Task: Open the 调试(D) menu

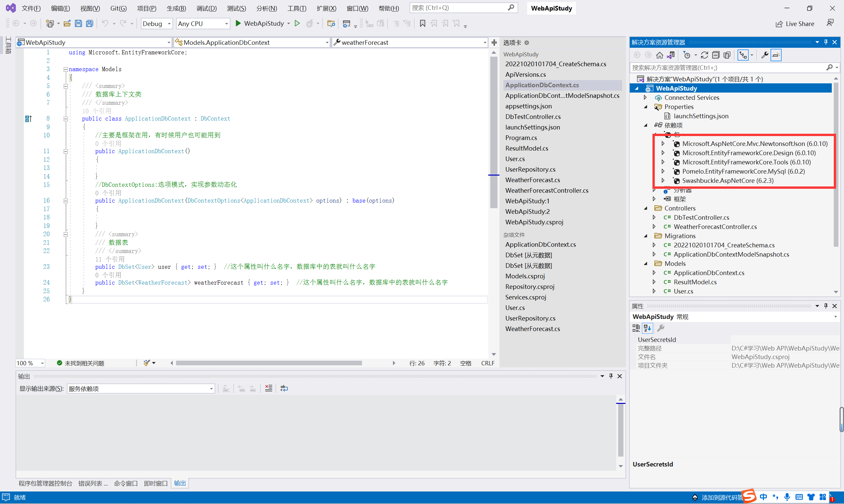Action: click(206, 8)
